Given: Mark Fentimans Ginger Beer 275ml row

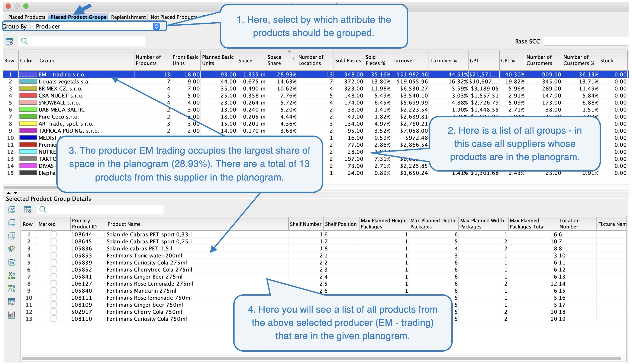Looking at the screenshot, I should tap(53, 276).
